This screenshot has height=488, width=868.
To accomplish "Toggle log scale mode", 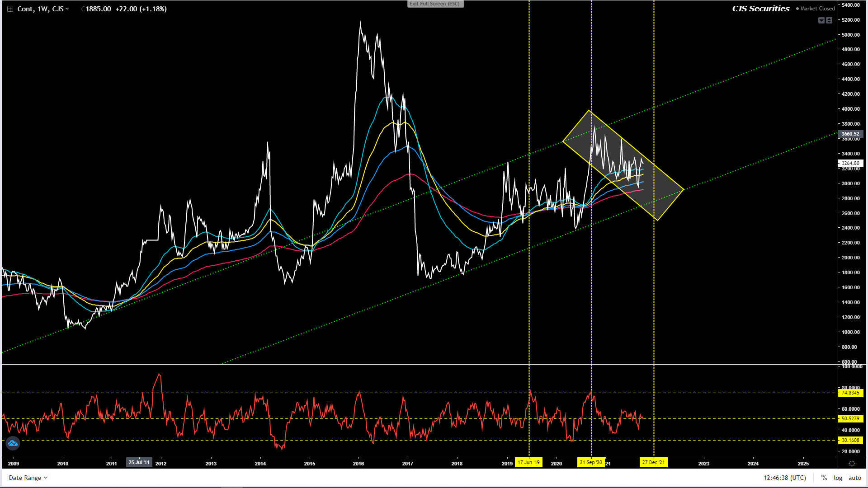I will pyautogui.click(x=838, y=478).
